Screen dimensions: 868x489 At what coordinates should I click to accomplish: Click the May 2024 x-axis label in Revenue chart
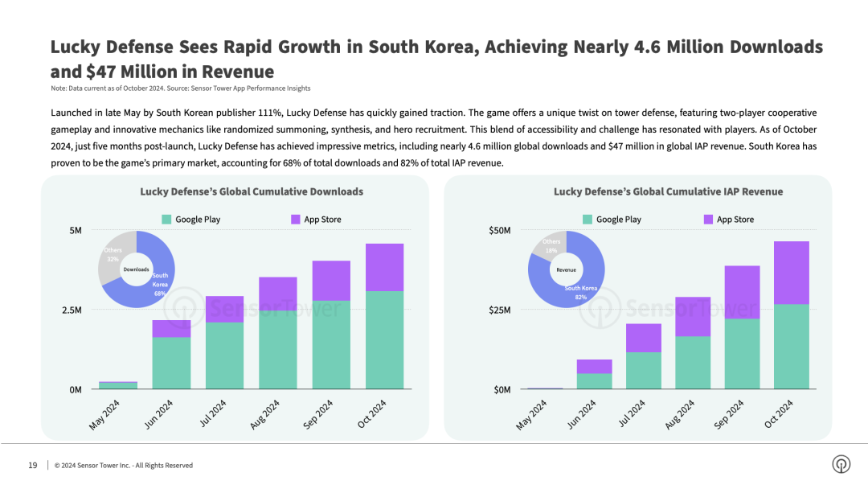[531, 415]
